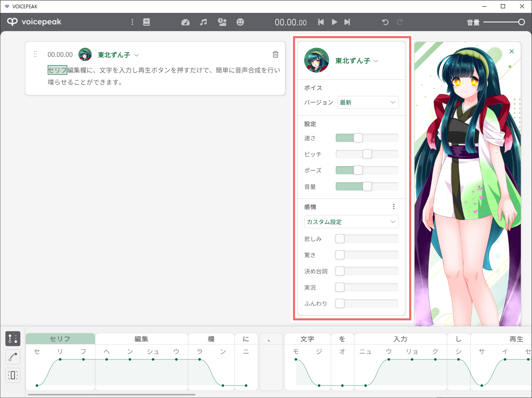Click the し tab in timeline
Screen dimensions: 532x398
click(x=459, y=339)
